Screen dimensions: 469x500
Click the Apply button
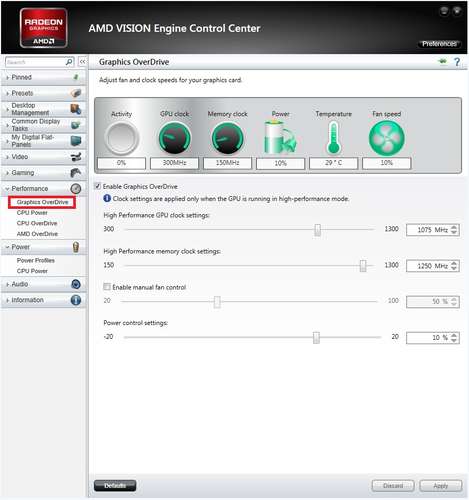441,486
